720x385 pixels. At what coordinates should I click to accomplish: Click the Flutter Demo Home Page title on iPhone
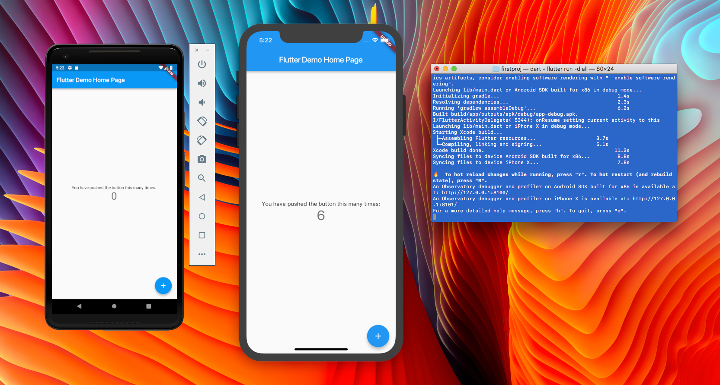(321, 60)
